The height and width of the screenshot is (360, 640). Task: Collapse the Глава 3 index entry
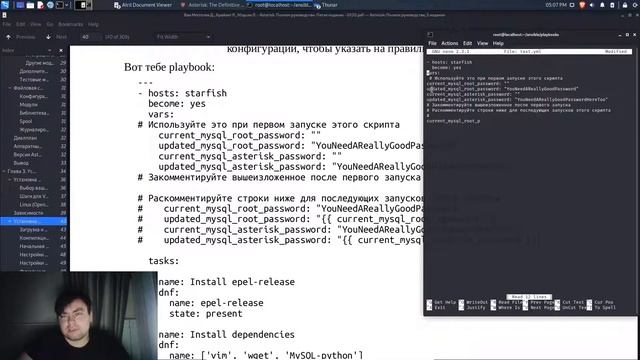(4, 171)
